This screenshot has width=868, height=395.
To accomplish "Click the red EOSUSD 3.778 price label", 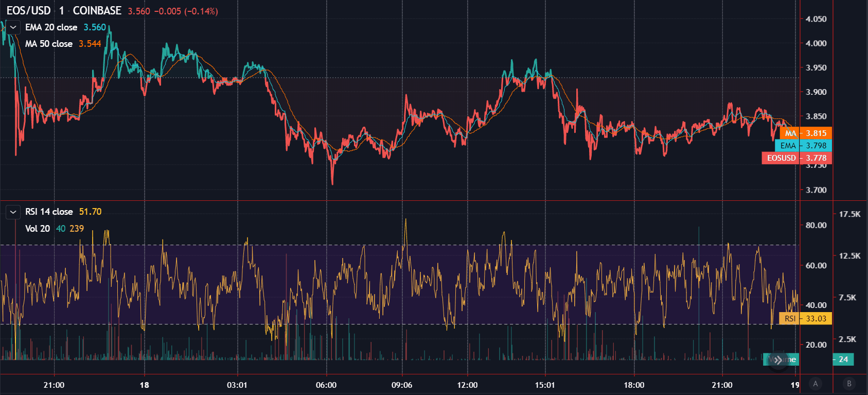I will 796,158.
